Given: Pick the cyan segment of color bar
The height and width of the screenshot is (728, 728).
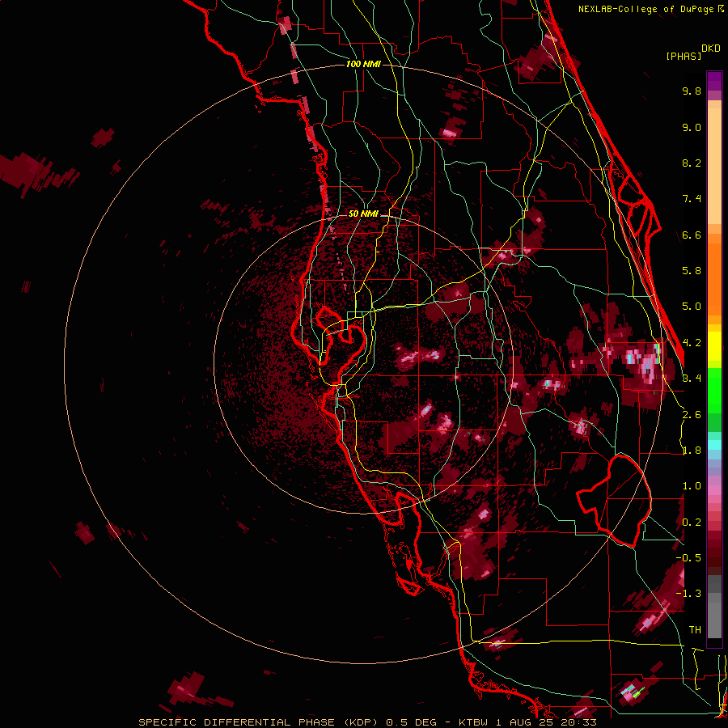Looking at the screenshot, I should coord(714,445).
